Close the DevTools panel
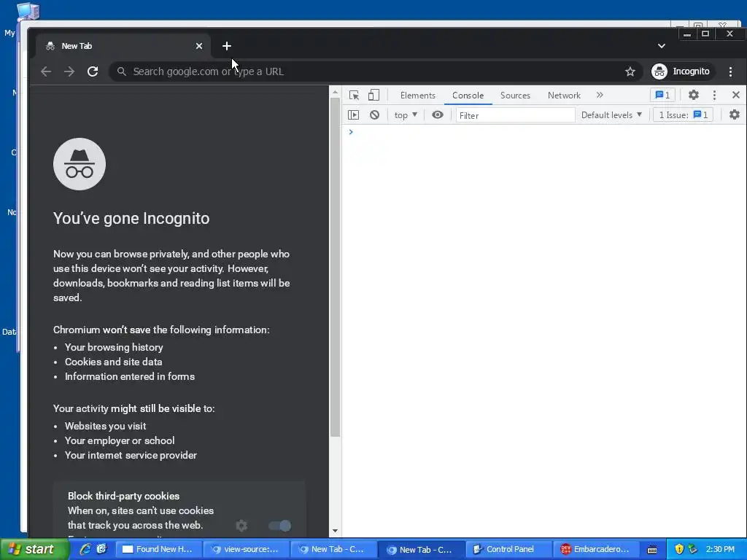 (735, 96)
